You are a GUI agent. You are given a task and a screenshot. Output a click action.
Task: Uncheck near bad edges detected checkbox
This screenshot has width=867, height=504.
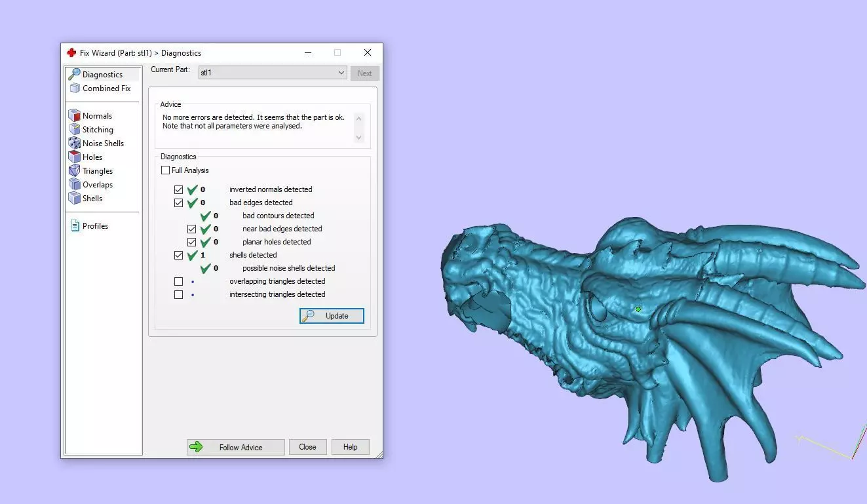click(191, 229)
